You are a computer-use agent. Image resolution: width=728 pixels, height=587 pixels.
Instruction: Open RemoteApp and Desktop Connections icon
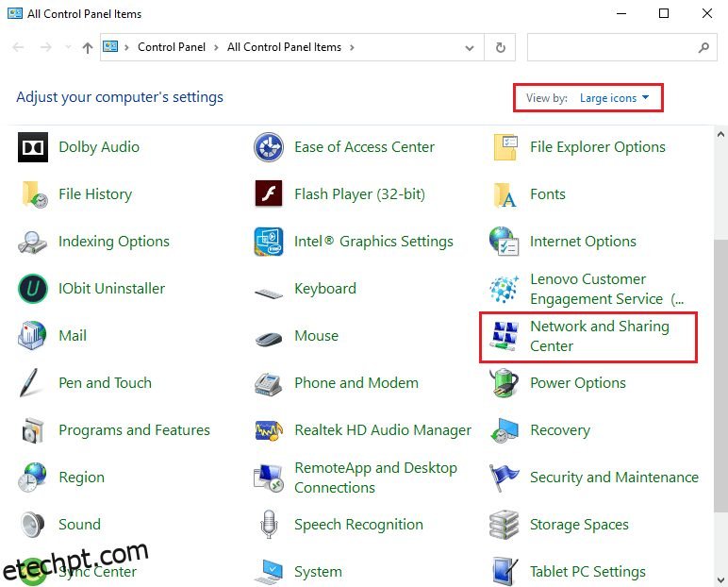[269, 478]
